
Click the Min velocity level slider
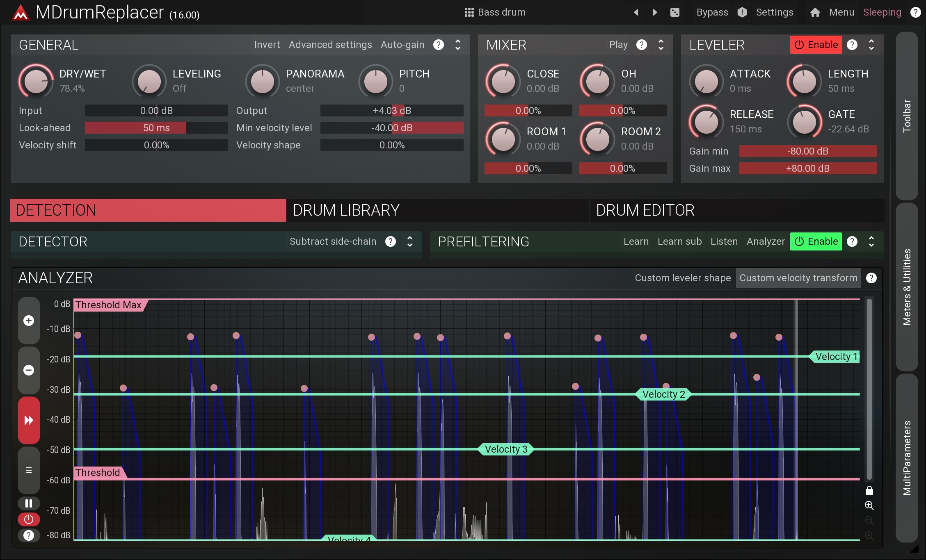pyautogui.click(x=392, y=128)
